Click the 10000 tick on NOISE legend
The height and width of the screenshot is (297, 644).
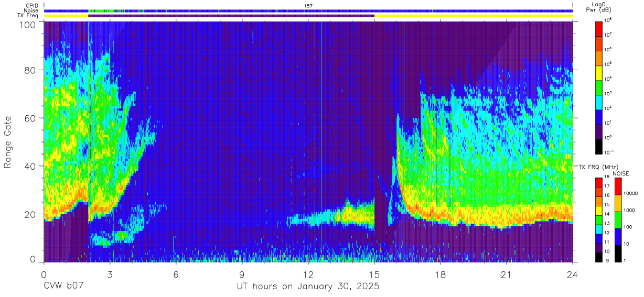coord(631,193)
